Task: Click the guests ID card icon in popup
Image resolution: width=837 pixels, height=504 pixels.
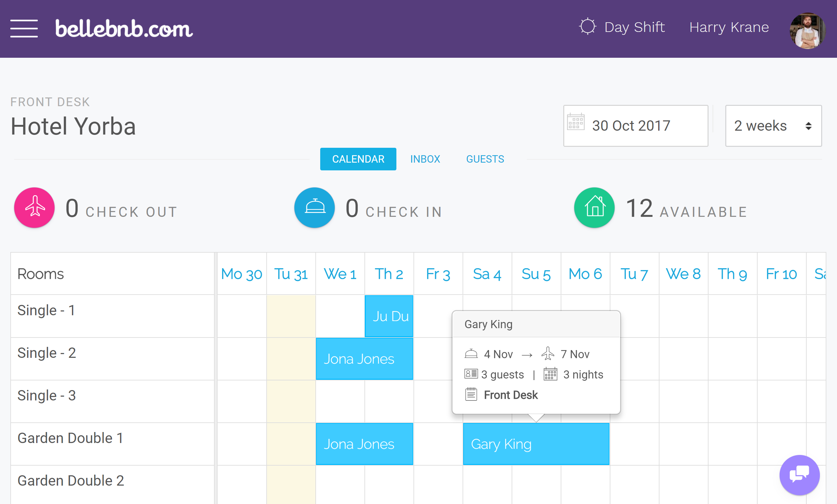Action: [x=471, y=374]
